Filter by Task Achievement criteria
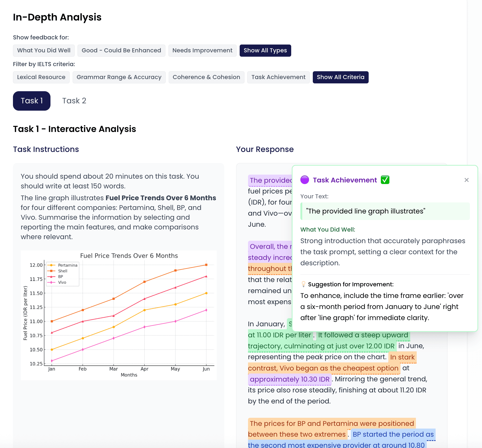Image resolution: width=482 pixels, height=448 pixels. point(278,77)
